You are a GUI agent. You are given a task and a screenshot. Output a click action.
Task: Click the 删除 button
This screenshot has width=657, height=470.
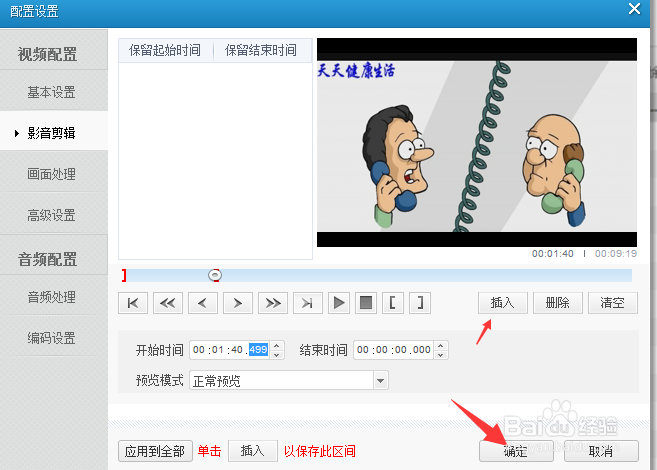(558, 303)
